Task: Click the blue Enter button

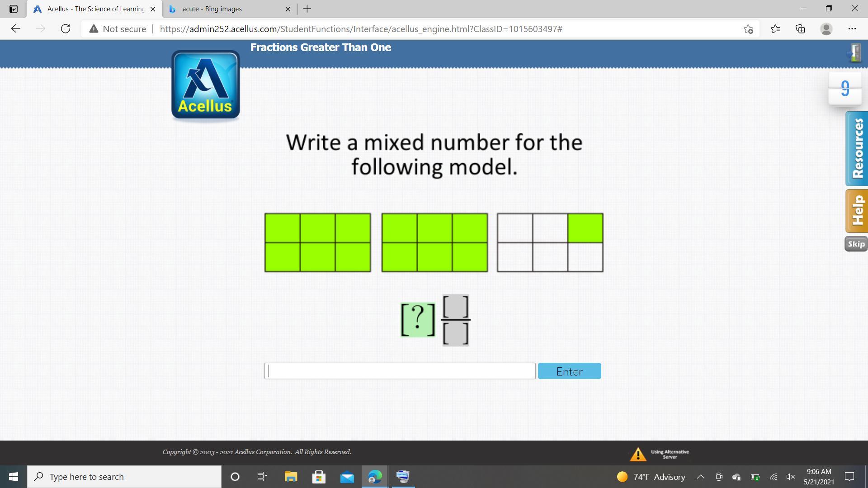Action: 569,371
